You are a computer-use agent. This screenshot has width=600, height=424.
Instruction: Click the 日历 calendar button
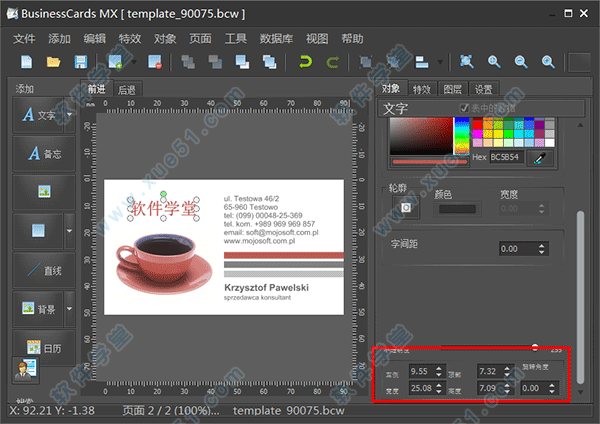click(44, 347)
